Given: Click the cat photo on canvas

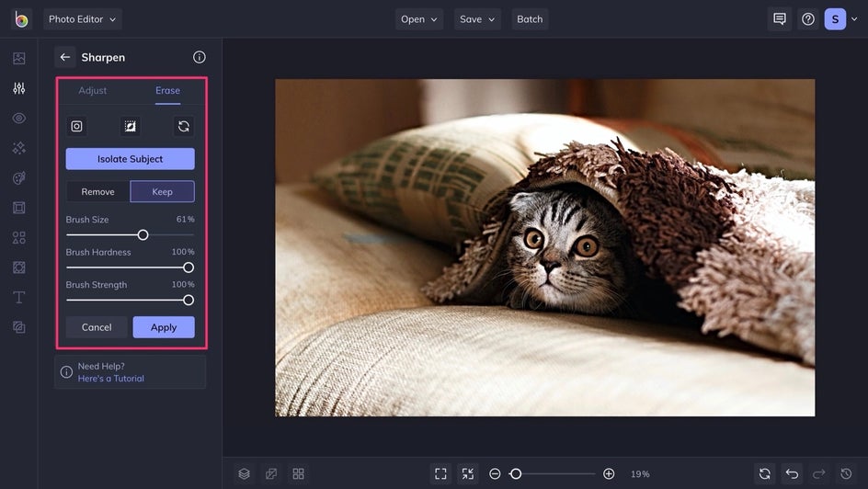Looking at the screenshot, I should [x=544, y=248].
